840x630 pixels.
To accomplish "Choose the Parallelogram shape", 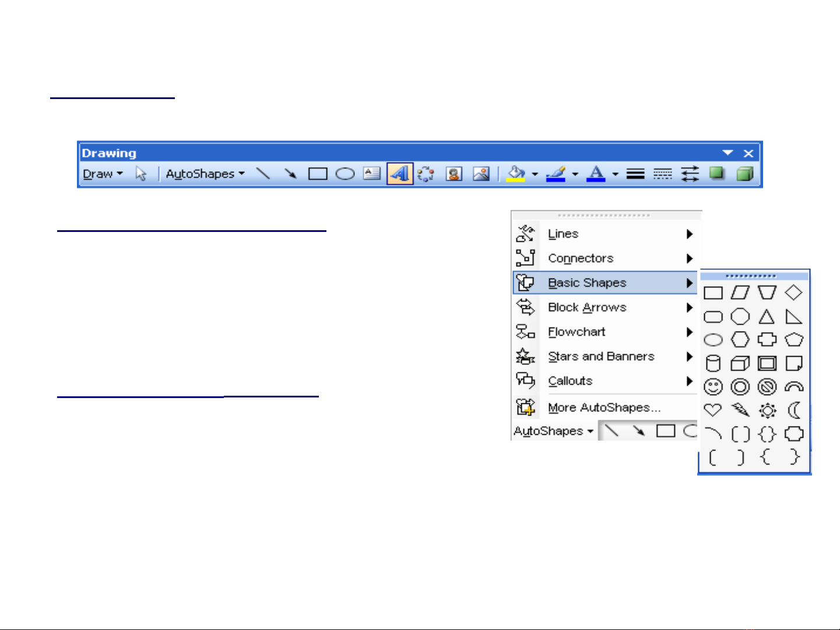I will (x=740, y=293).
